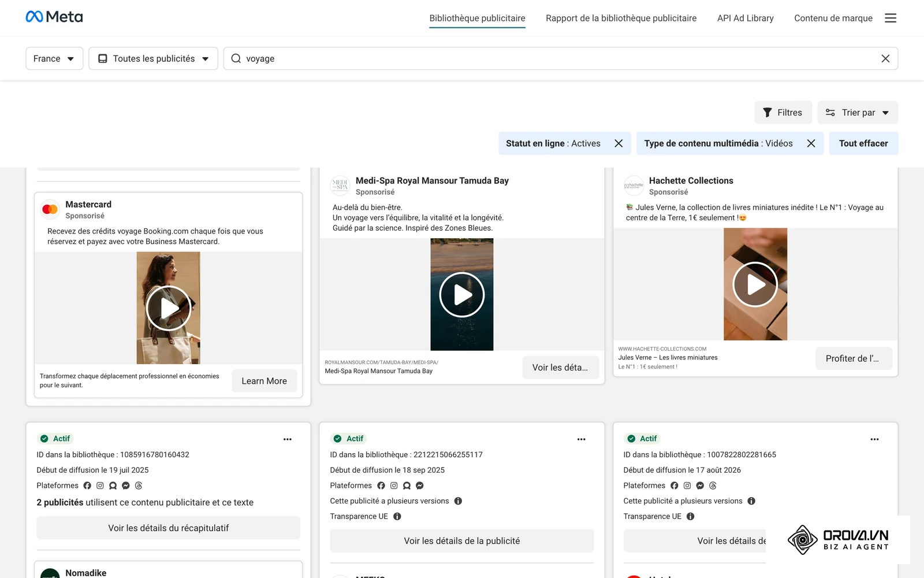924x578 pixels.
Task: Open the hamburger menu icon
Action: pyautogui.click(x=891, y=18)
